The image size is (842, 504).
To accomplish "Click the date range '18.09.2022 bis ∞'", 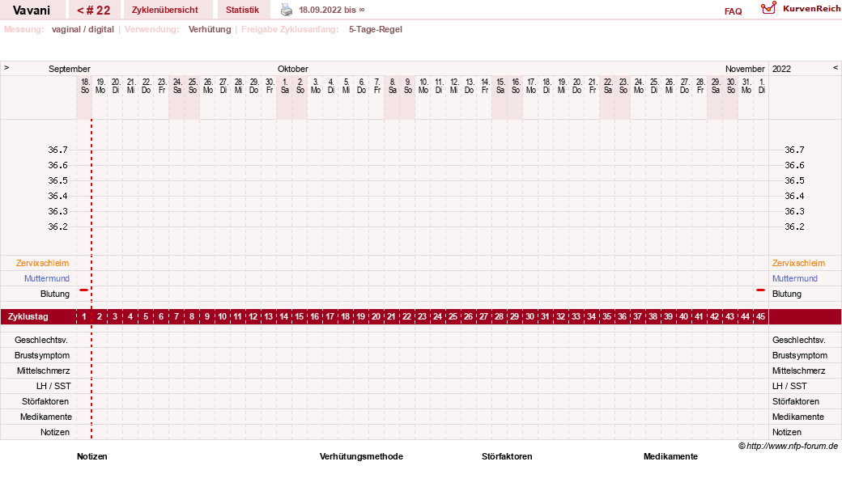I will pyautogui.click(x=332, y=10).
